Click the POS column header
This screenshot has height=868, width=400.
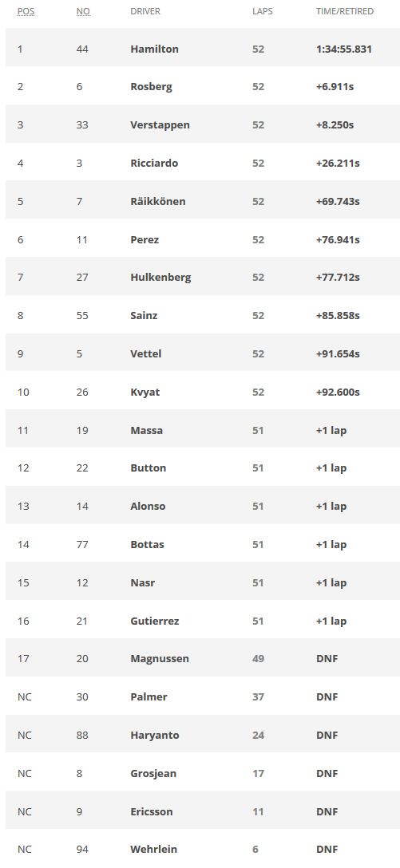pyautogui.click(x=26, y=11)
